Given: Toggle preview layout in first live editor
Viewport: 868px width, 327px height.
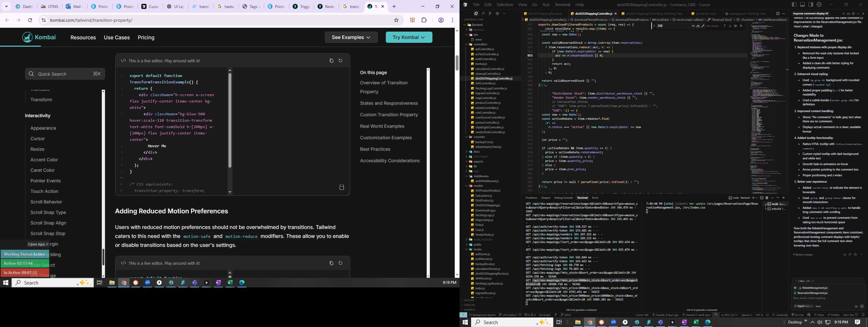Looking at the screenshot, I should 342,187.
